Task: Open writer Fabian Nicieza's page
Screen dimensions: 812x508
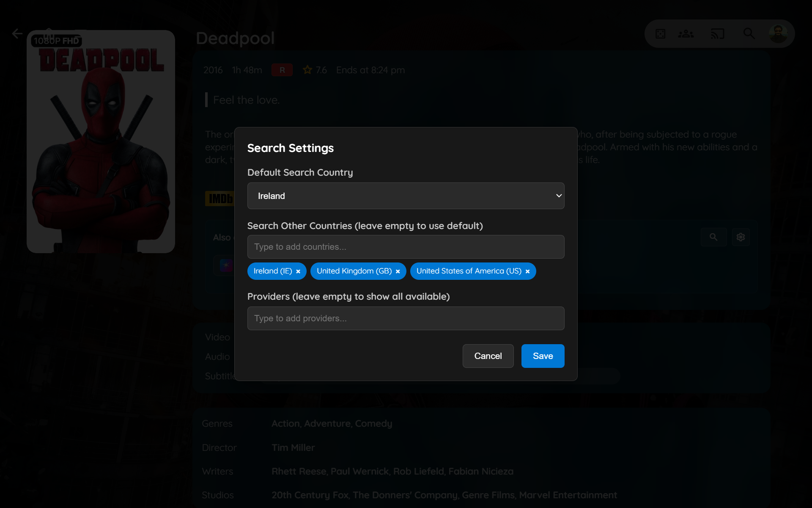Action: (481, 471)
